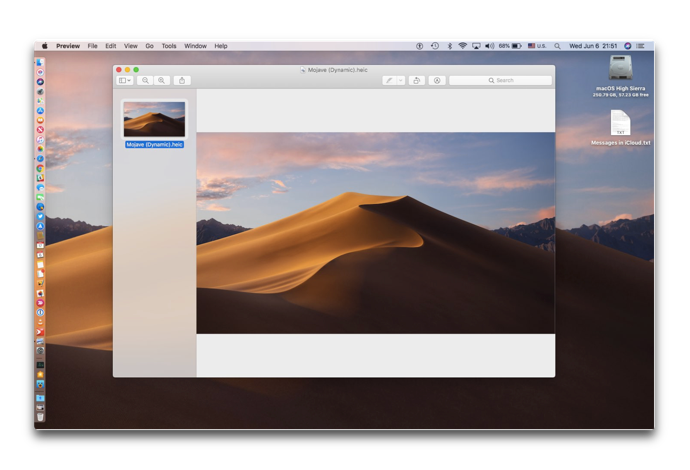This screenshot has width=690, height=470.
Task: Open VLC cone icon in the Dock
Action: click(40, 322)
